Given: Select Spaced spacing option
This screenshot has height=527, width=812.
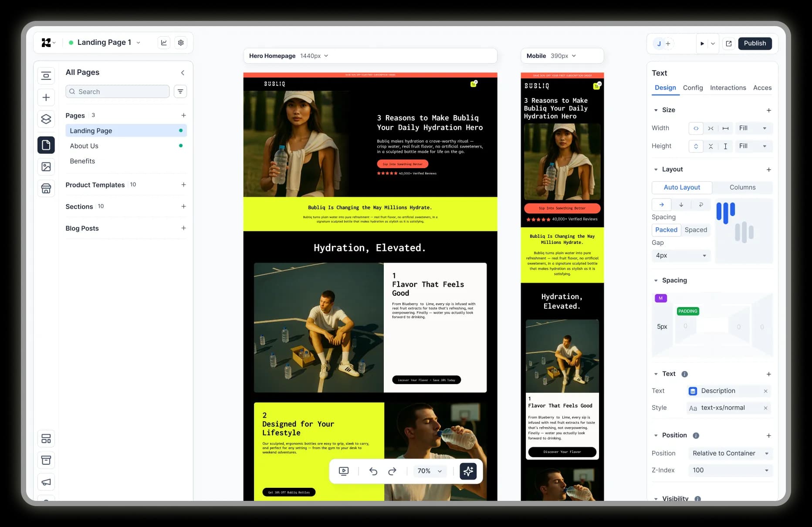Looking at the screenshot, I should (x=696, y=230).
